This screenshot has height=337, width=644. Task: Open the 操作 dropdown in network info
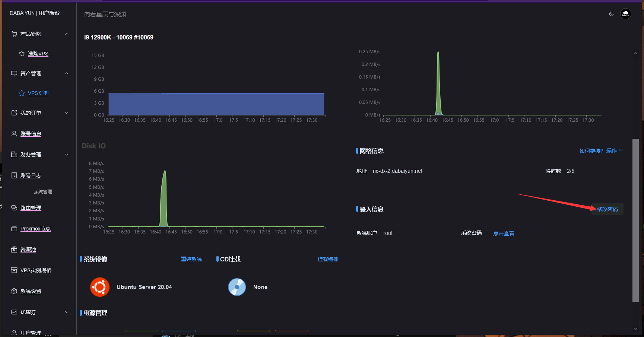(x=614, y=150)
